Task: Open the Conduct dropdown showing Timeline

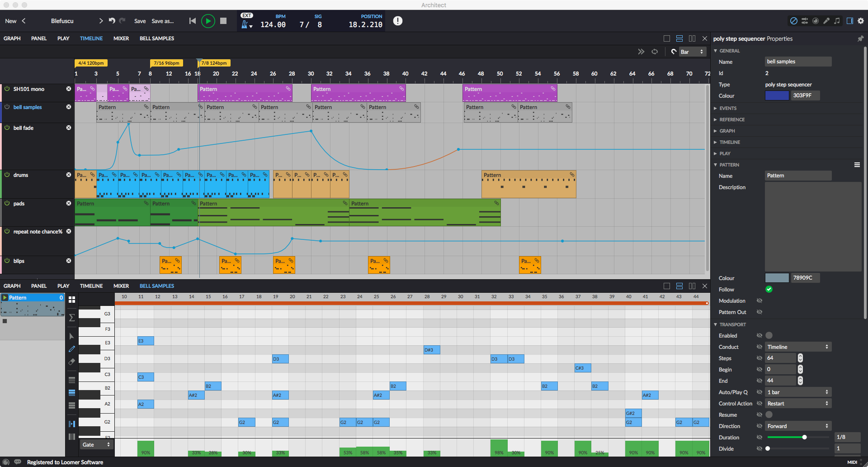Action: pos(798,347)
